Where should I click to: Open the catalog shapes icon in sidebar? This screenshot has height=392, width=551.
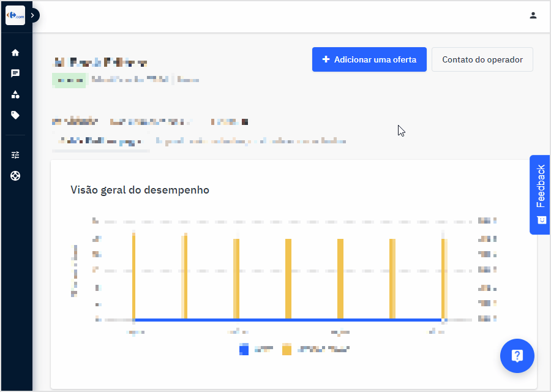coord(15,94)
